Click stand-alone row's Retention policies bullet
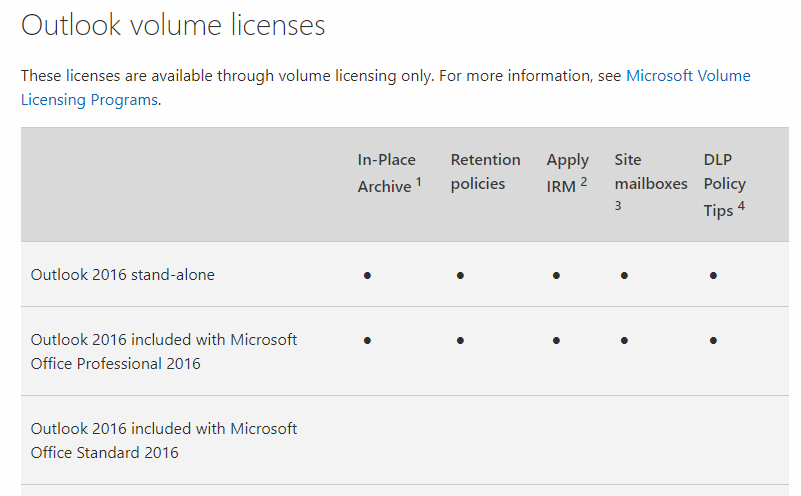The image size is (801, 496). tap(460, 276)
